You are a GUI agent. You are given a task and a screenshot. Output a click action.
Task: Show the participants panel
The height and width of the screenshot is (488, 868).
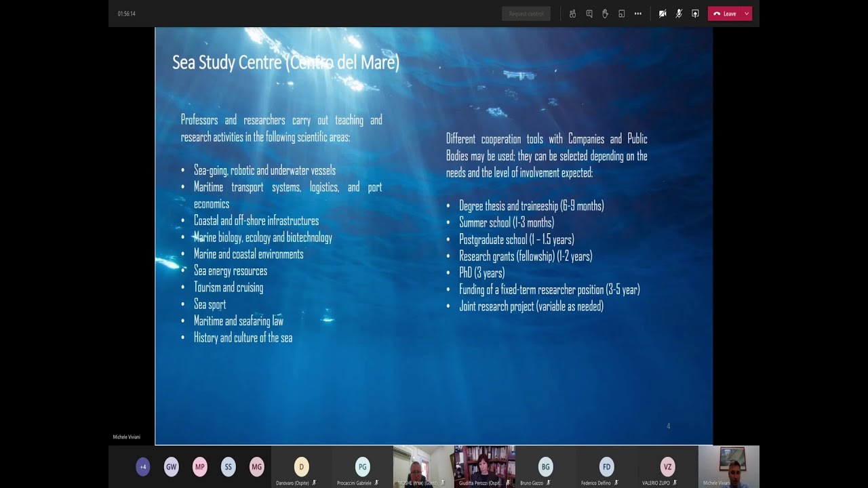573,14
